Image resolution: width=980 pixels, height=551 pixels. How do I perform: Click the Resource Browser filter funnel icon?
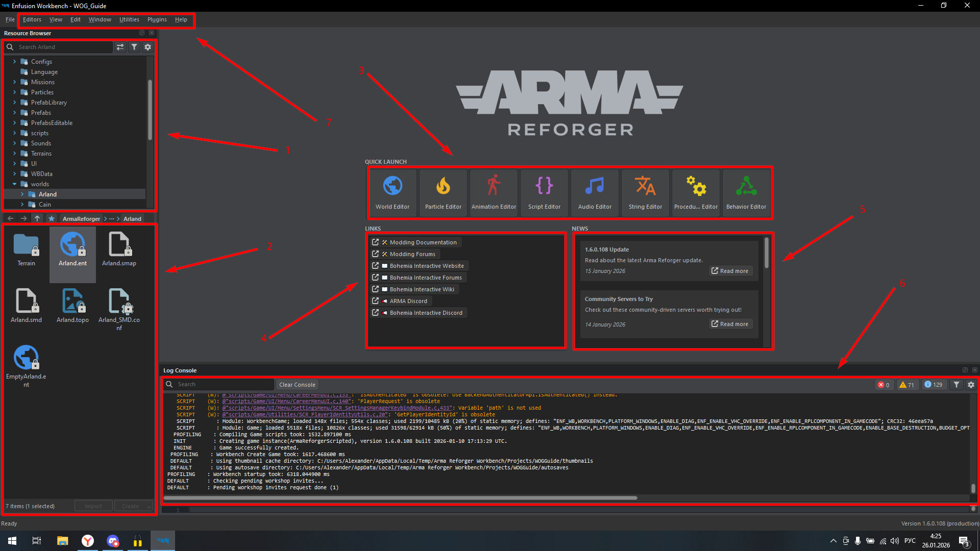134,47
